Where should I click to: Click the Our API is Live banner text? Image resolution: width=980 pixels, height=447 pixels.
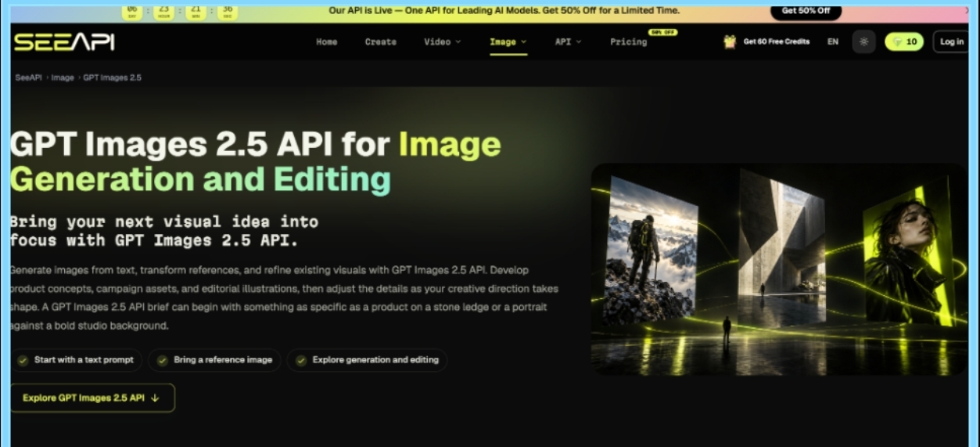pos(504,11)
